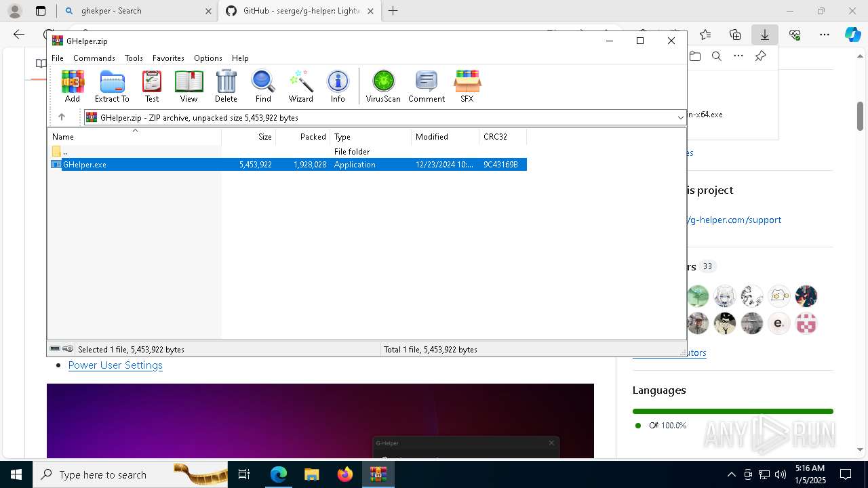868x488 pixels.
Task: Open the Help menu
Action: (240, 58)
